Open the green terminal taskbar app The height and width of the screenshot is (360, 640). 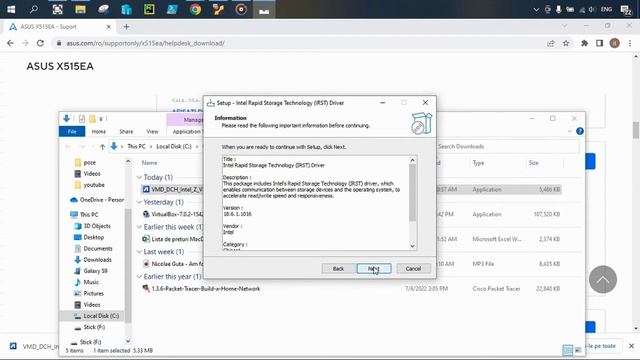pos(149,9)
